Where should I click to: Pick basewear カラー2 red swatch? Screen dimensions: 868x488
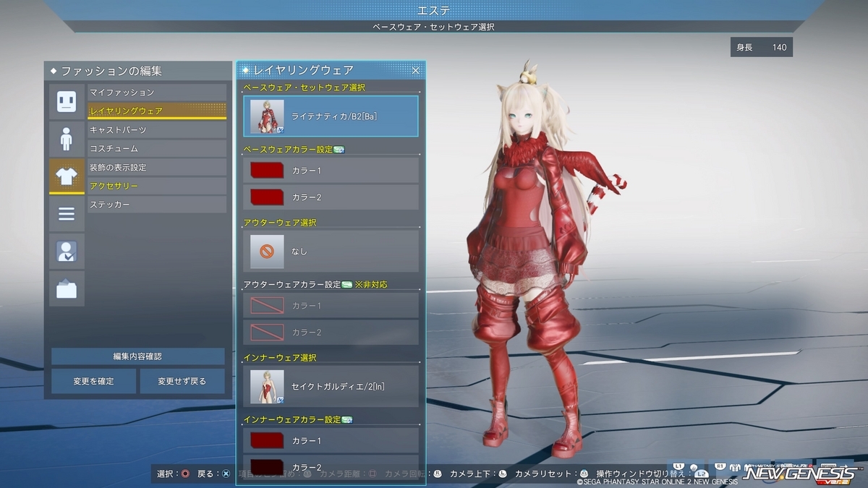click(267, 197)
